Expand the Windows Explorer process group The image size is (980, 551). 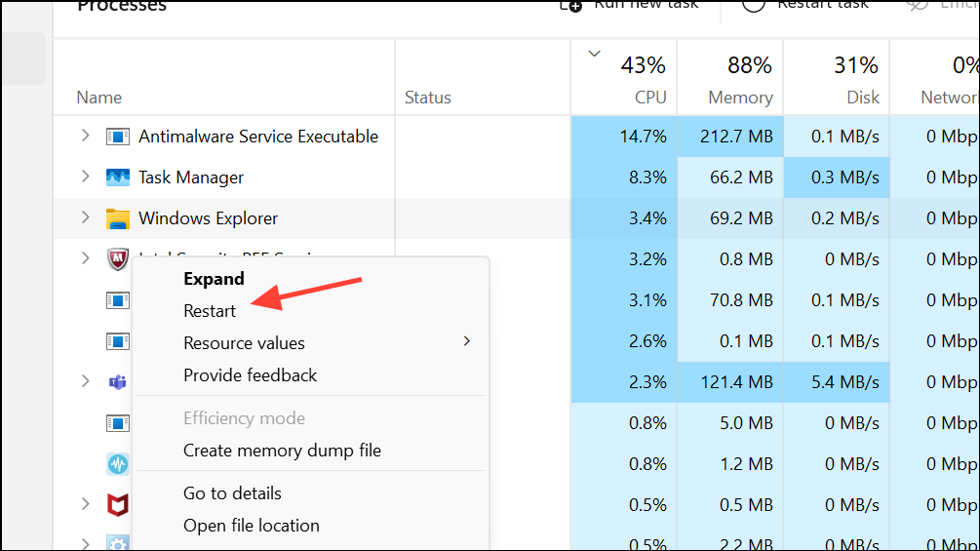[x=86, y=217]
